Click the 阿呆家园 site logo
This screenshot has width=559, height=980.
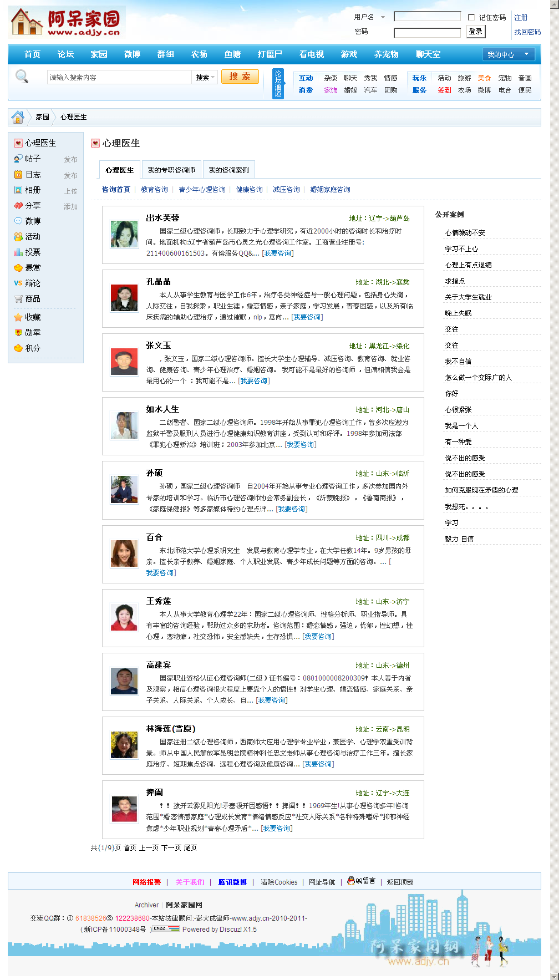pos(67,22)
